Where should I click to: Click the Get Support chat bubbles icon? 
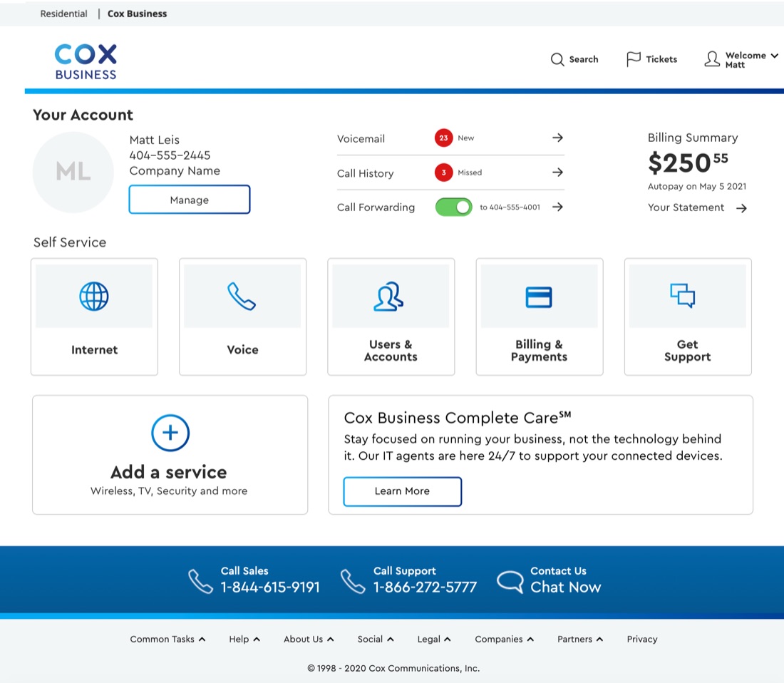pyautogui.click(x=683, y=295)
